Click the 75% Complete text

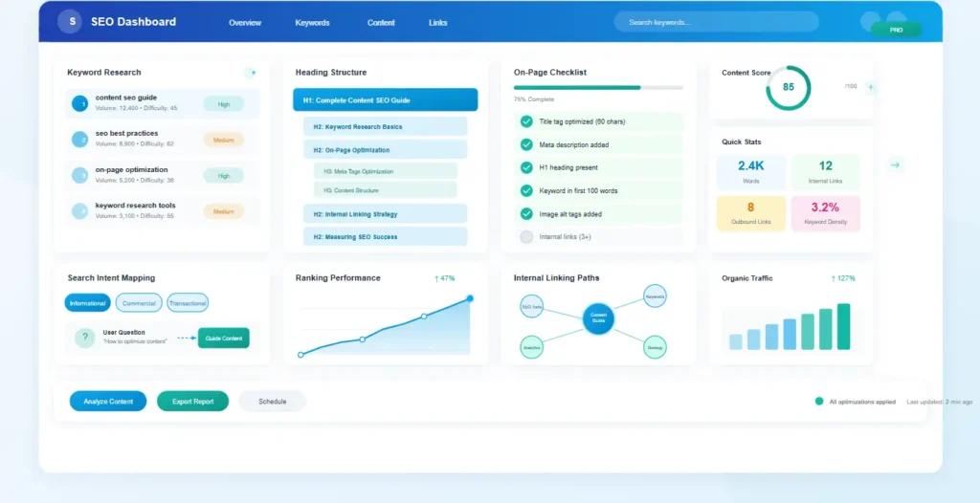pyautogui.click(x=534, y=99)
